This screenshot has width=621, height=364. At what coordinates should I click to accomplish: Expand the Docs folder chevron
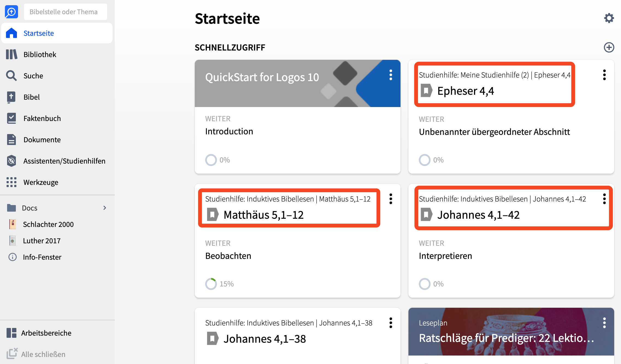105,208
